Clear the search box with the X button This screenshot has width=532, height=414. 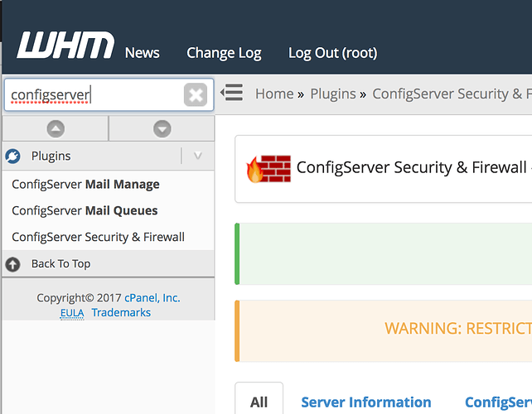(196, 94)
